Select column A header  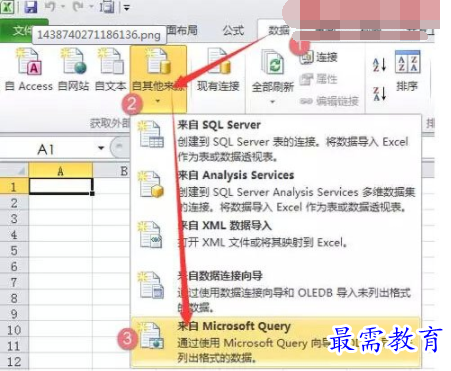(60, 171)
